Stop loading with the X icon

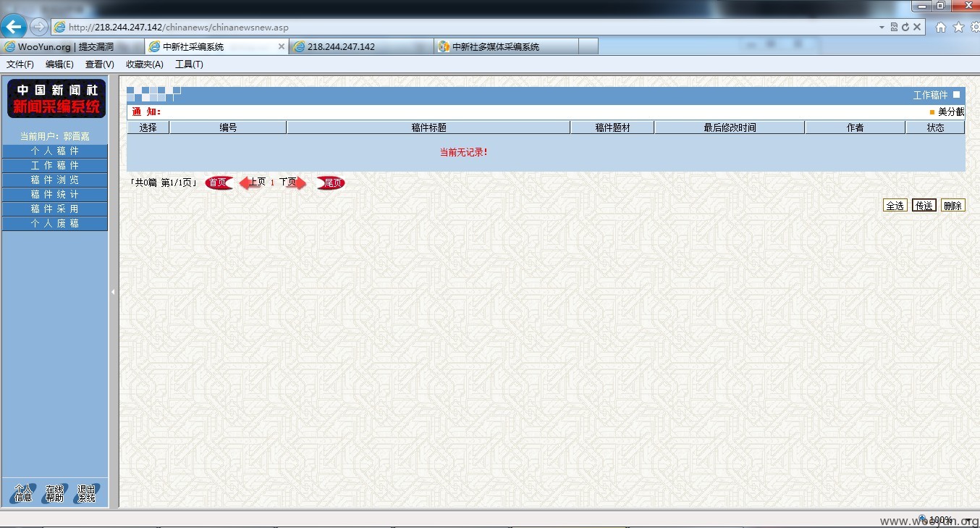[x=917, y=28]
